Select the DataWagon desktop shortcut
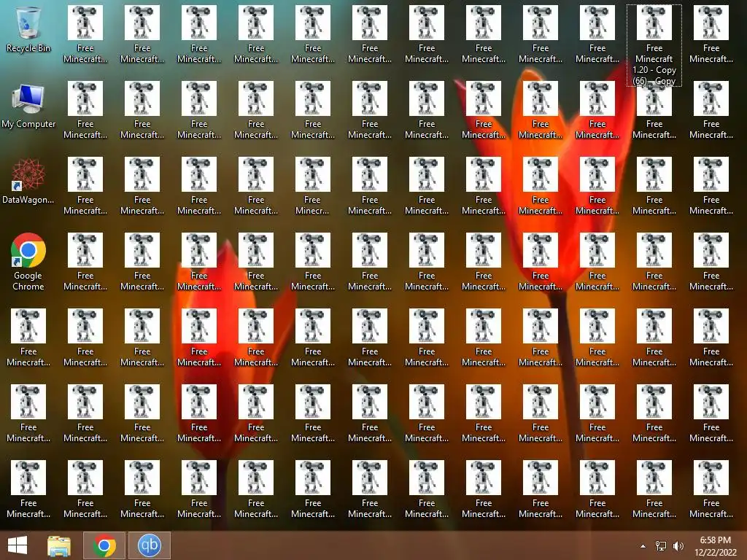The width and height of the screenshot is (747, 560). [x=28, y=182]
